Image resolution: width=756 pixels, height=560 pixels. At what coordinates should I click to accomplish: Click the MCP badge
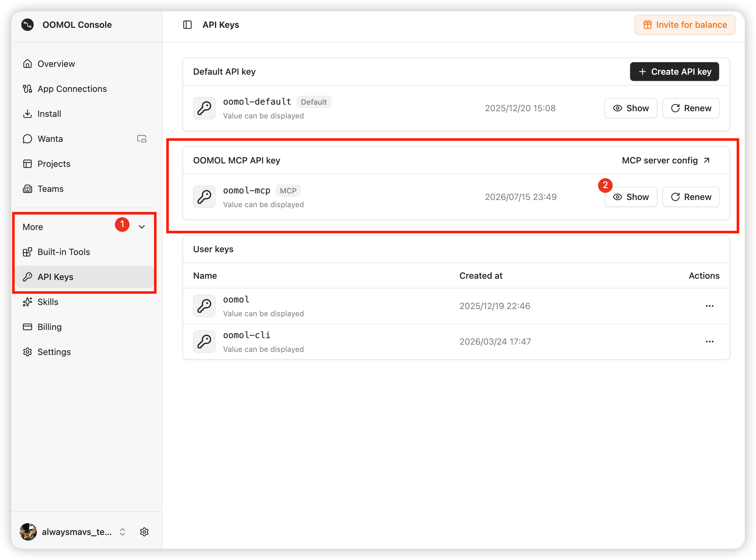point(288,191)
